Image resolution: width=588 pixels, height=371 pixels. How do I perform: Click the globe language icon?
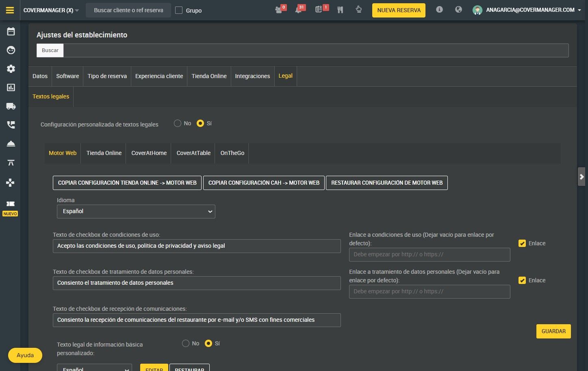(x=458, y=9)
